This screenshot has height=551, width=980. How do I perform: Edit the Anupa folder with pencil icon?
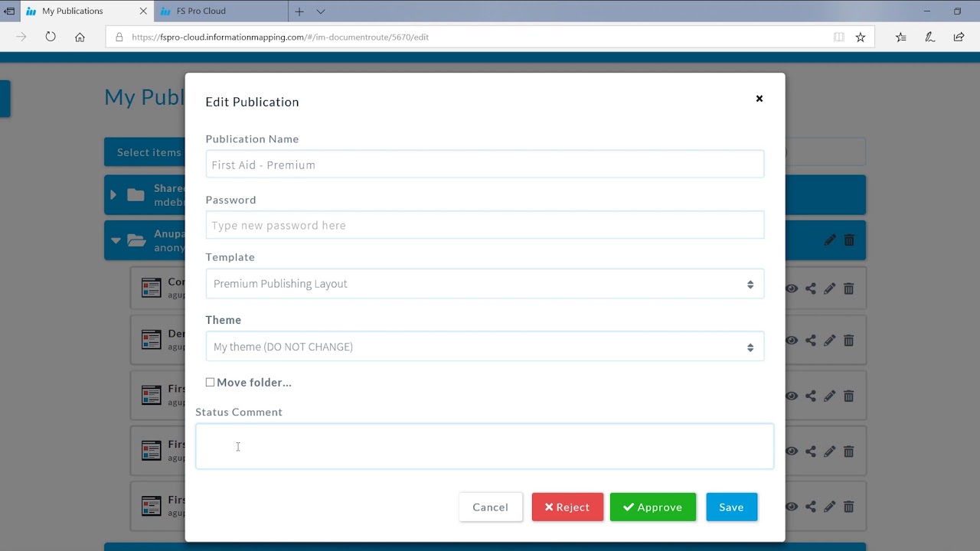click(x=830, y=240)
